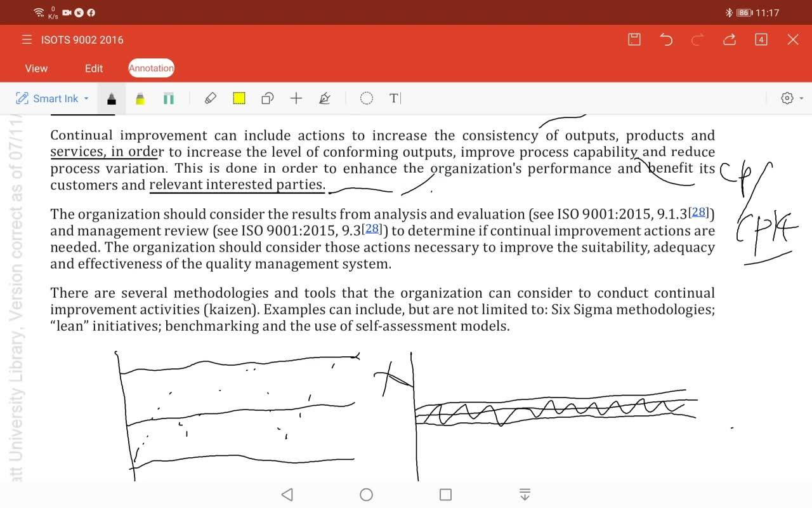Tap the battery indicator showing 86
The height and width of the screenshot is (508, 812).
point(745,13)
